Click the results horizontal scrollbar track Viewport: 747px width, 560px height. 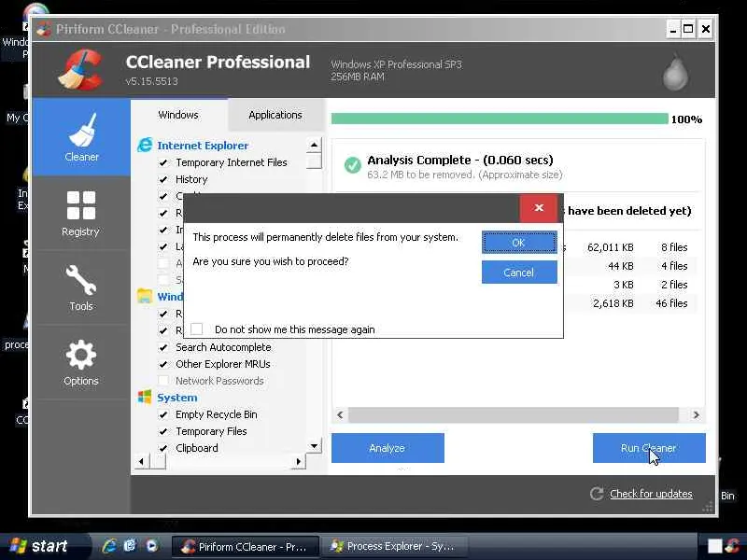point(513,414)
